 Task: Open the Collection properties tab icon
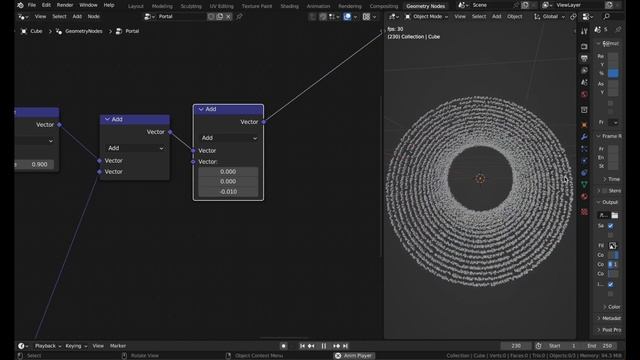click(584, 110)
